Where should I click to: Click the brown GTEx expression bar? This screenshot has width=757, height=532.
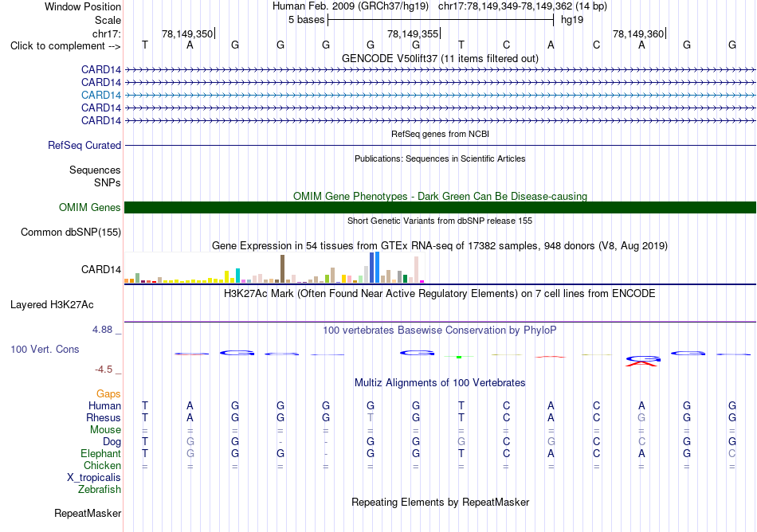282,268
